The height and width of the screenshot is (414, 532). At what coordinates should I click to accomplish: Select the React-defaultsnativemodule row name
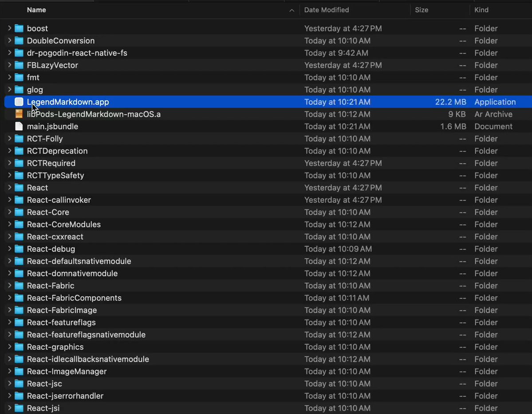(x=79, y=261)
